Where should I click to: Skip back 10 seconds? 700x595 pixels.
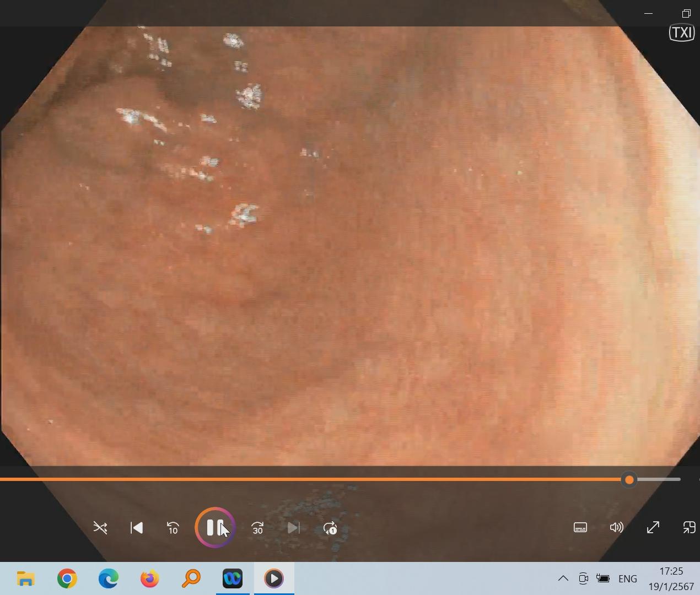click(173, 528)
